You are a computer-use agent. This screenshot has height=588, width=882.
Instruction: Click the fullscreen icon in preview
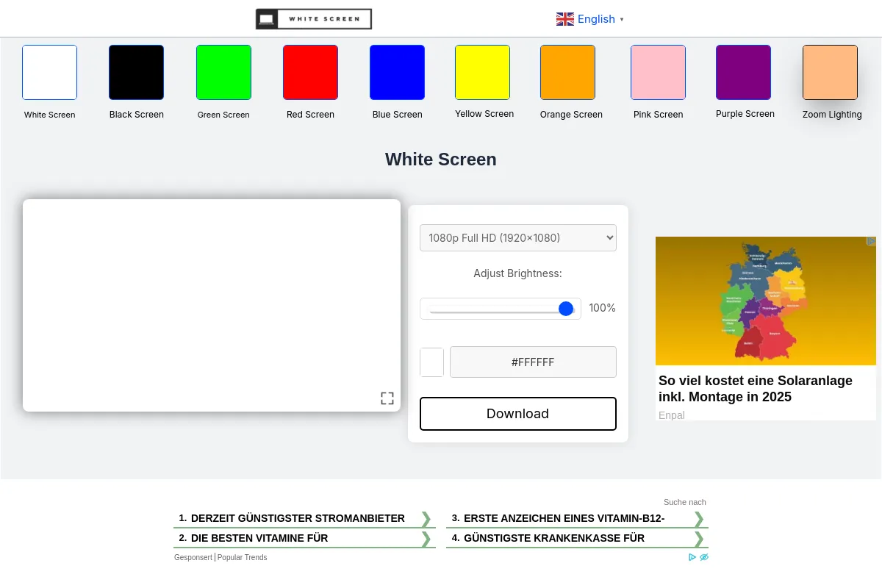387,398
